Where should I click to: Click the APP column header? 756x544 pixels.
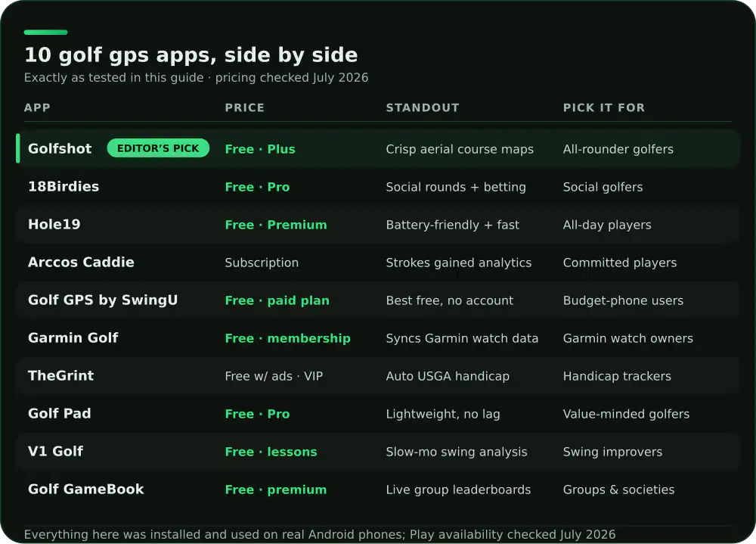[37, 107]
